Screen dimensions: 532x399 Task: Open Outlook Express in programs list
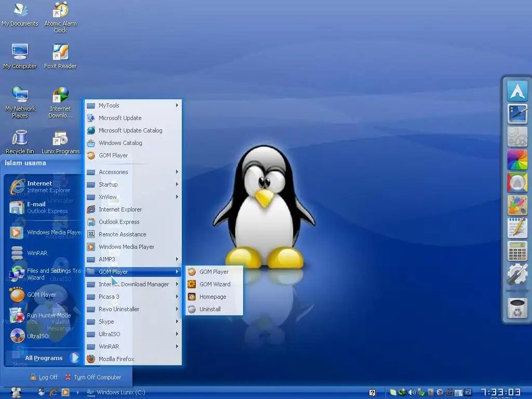(x=133, y=222)
